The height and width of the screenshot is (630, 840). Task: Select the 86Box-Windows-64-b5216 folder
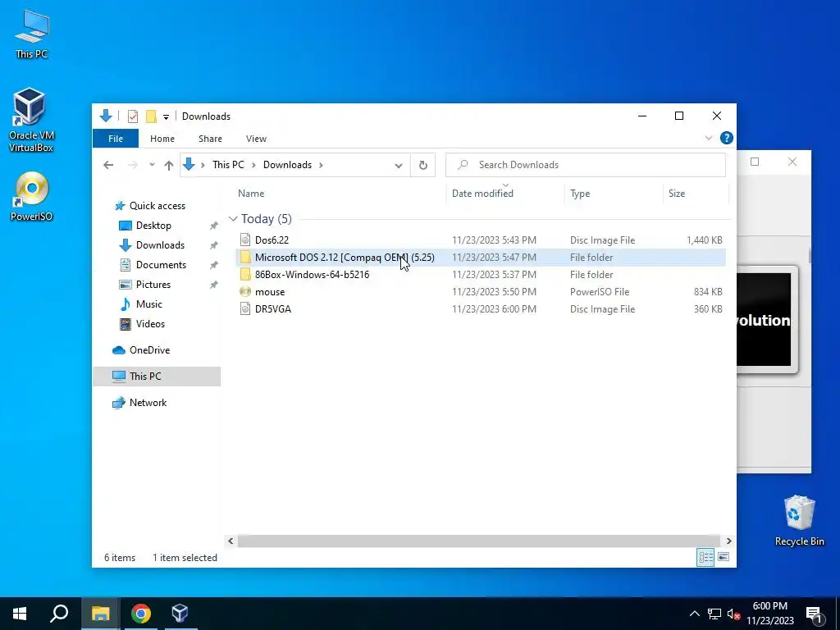pos(481,274)
